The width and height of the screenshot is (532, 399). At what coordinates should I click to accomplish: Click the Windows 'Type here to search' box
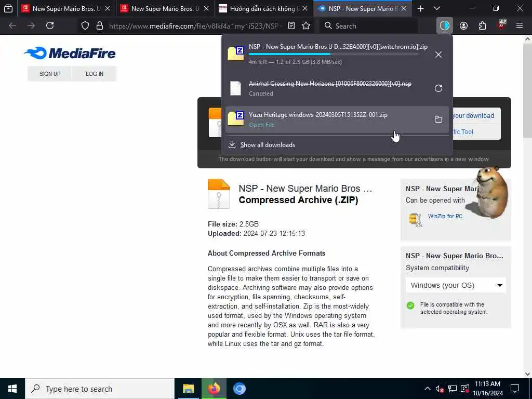pos(100,389)
